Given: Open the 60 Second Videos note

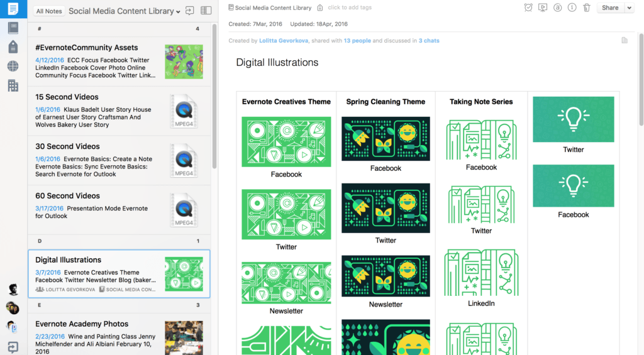Looking at the screenshot, I should pyautogui.click(x=119, y=210).
